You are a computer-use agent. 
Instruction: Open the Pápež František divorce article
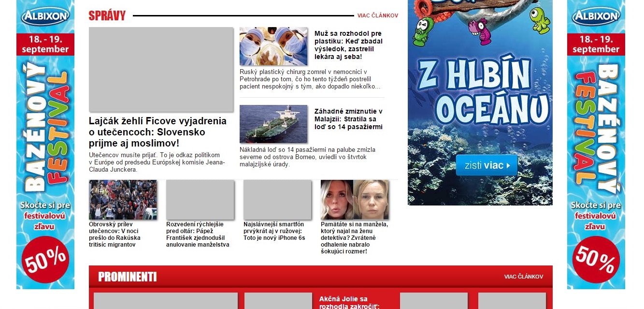[x=198, y=235]
